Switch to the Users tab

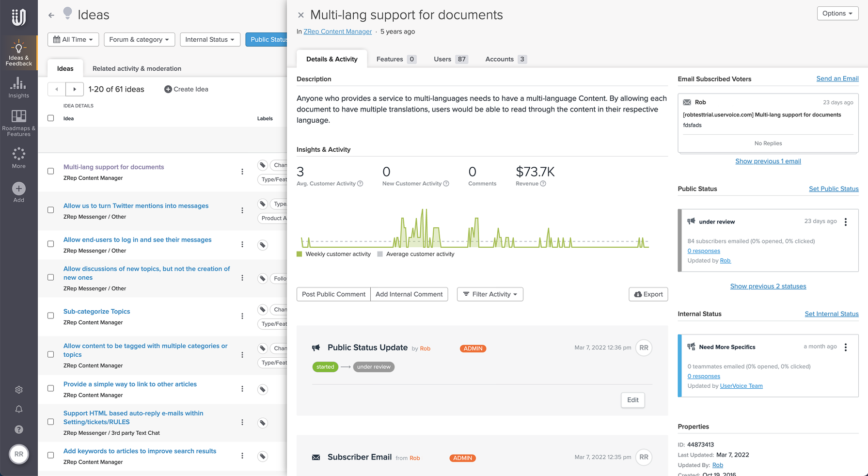(450, 59)
